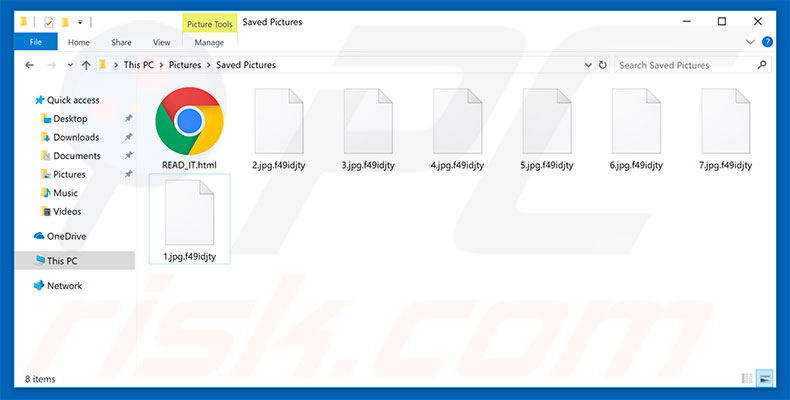Go up one folder level arrow
Viewport: 790px width, 400px height.
[x=86, y=65]
